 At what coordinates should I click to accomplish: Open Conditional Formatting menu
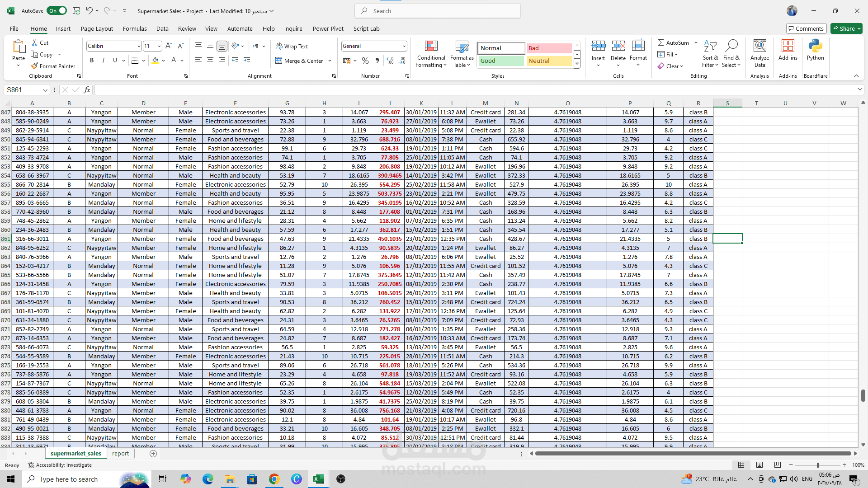[431, 54]
